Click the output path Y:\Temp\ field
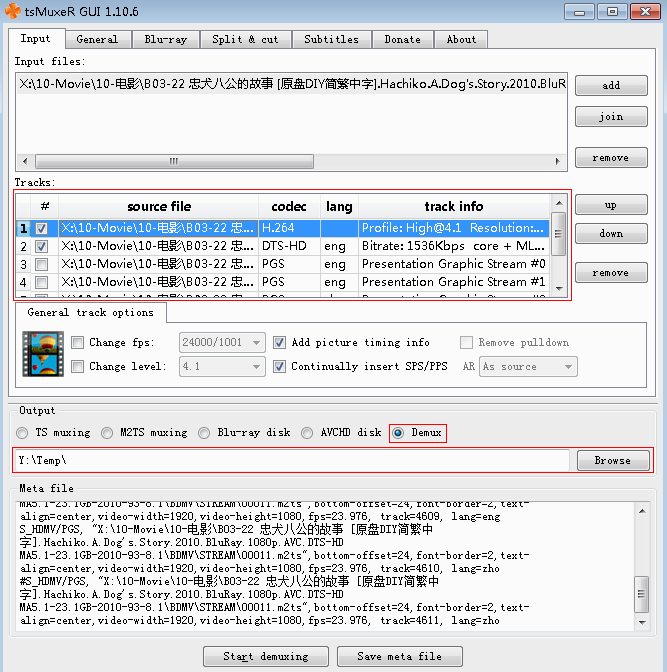The image size is (667, 672). pyautogui.click(x=292, y=461)
